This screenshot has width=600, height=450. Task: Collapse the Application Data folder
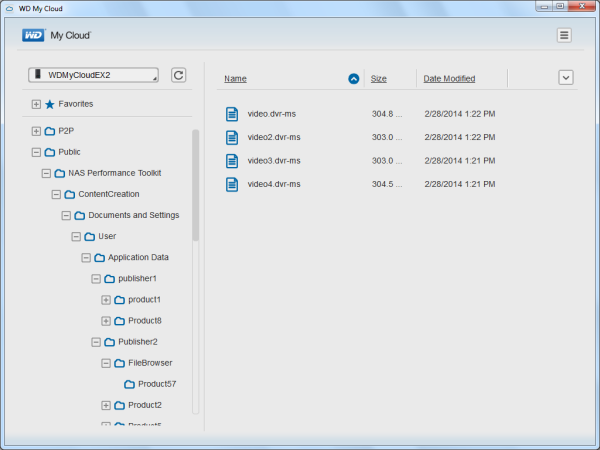[86, 258]
